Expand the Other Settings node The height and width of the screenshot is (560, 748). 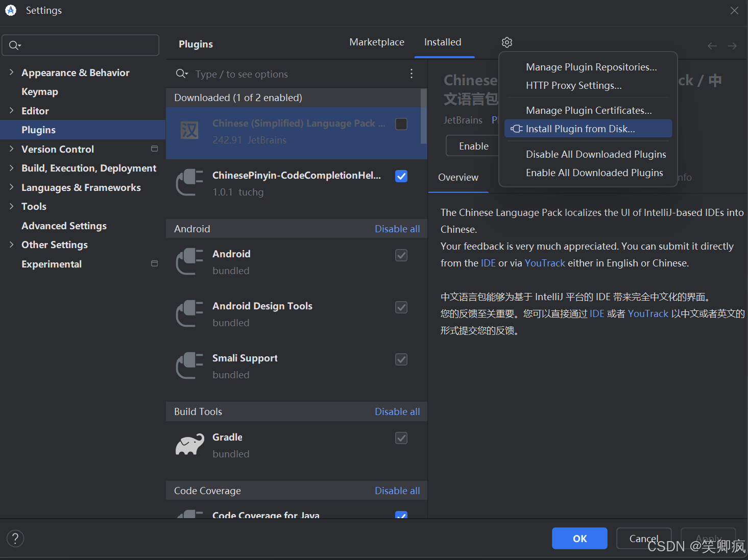11,245
